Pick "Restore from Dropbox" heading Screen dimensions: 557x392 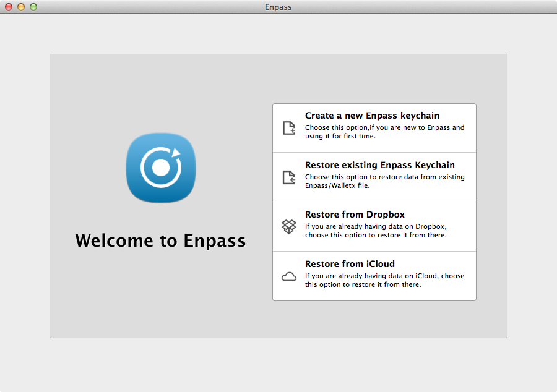[355, 215]
